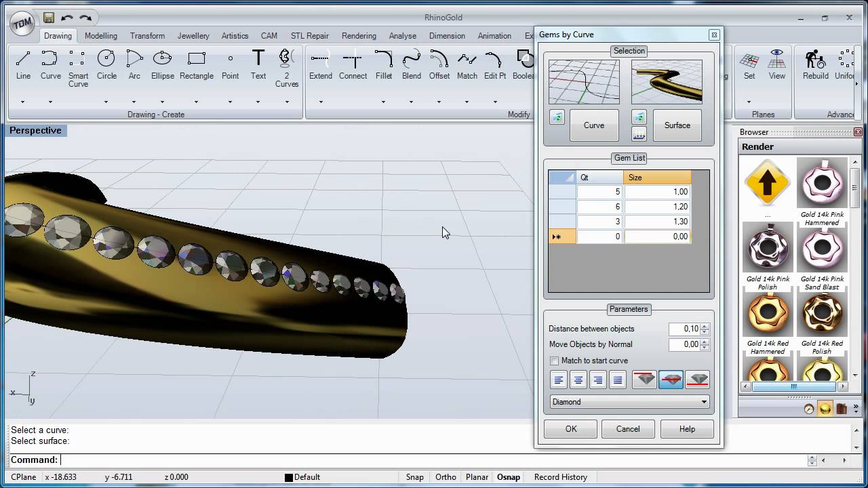
Task: Select the Match tool
Action: click(467, 66)
